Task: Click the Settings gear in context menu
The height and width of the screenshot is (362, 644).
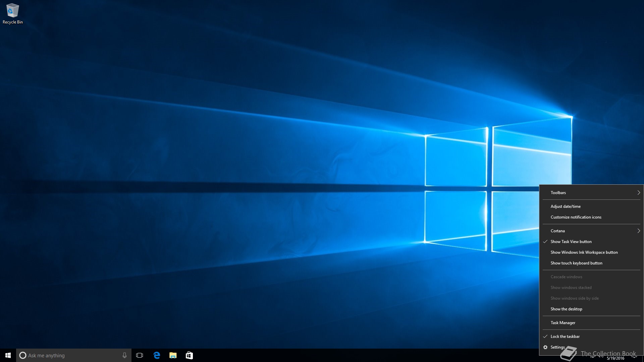Action: [545, 347]
